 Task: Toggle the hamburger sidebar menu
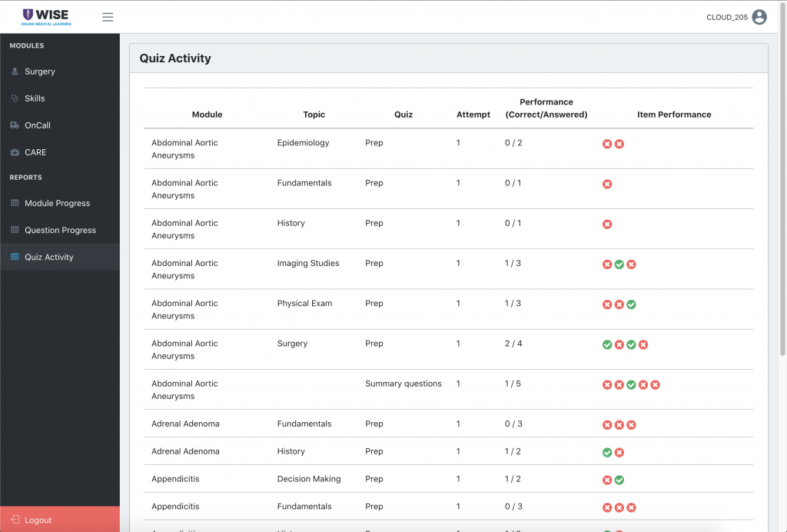[x=108, y=17]
